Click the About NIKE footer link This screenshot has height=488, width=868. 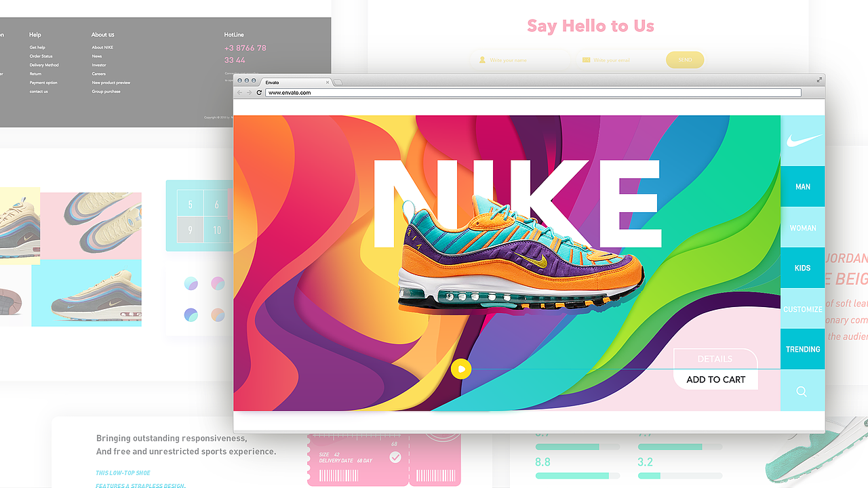102,47
